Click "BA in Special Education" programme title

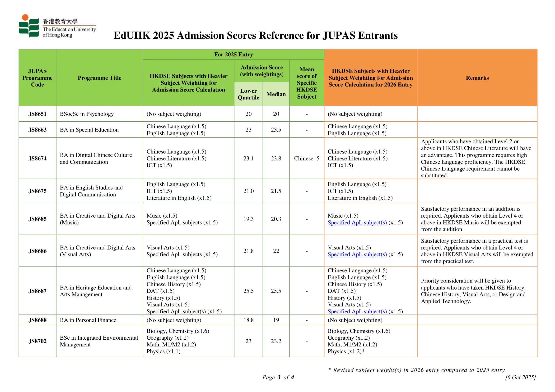pos(89,130)
